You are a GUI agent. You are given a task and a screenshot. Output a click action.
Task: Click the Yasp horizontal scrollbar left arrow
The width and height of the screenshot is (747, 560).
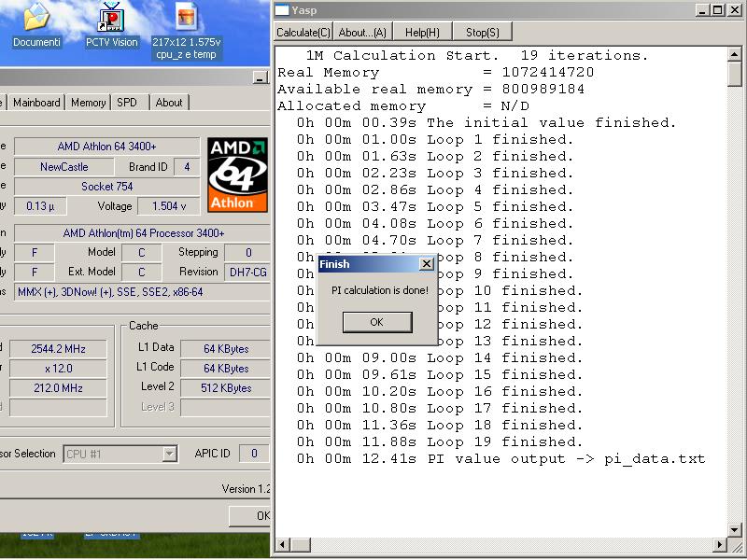283,545
